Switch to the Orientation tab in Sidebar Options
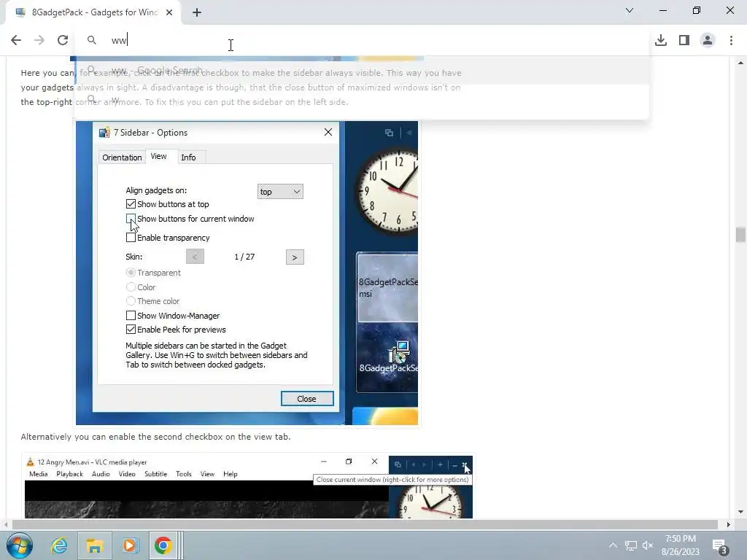747x560 pixels. [x=122, y=157]
